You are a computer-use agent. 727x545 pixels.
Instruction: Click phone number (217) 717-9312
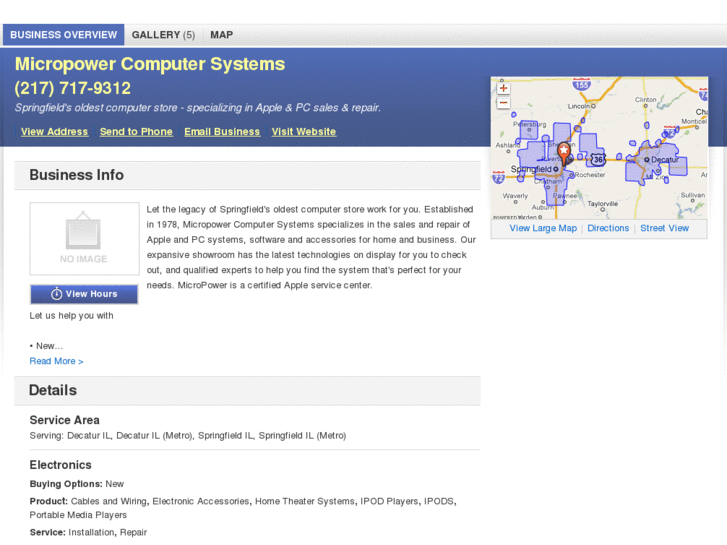click(x=73, y=88)
